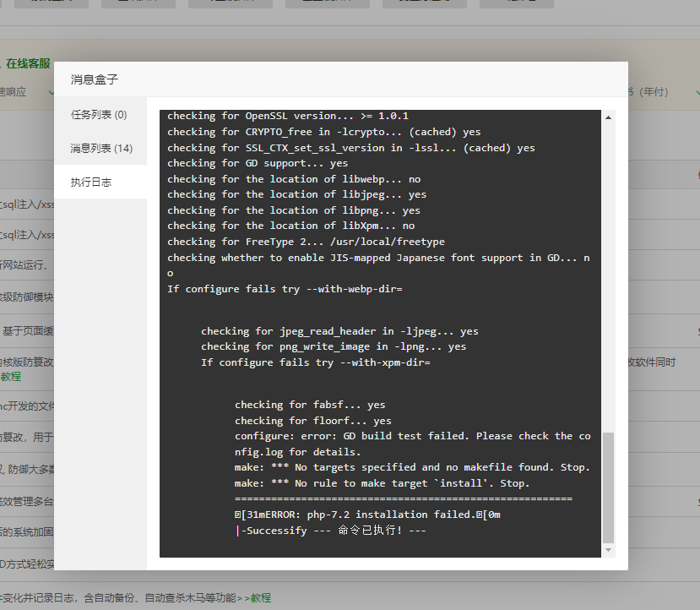This screenshot has height=610, width=700.
Task: Click the green 教程 link left of dialog
Action: (x=11, y=377)
